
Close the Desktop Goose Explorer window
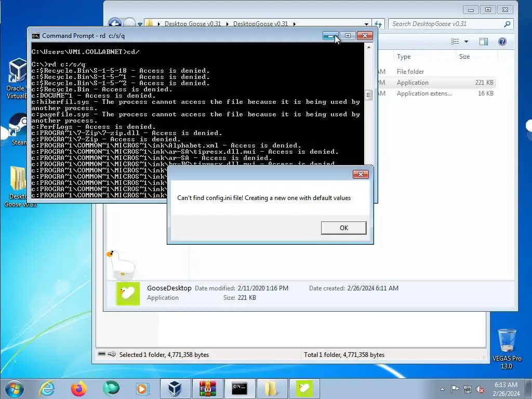(505, 10)
